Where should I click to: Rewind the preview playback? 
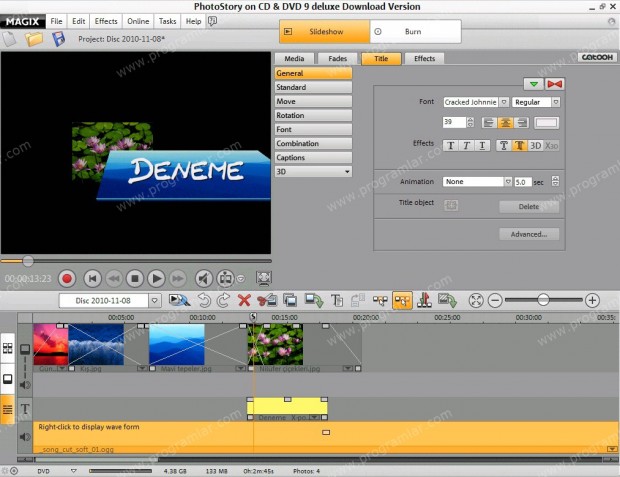tap(114, 279)
